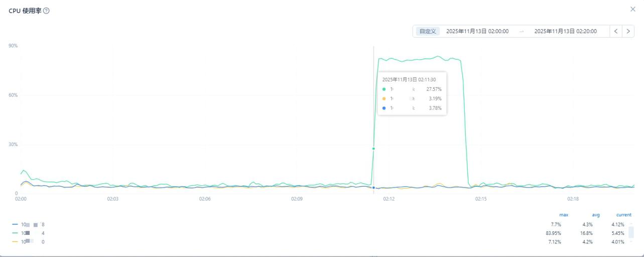The height and width of the screenshot is (257, 644).
Task: Click the blue data point on cursor line
Action: pos(373,188)
